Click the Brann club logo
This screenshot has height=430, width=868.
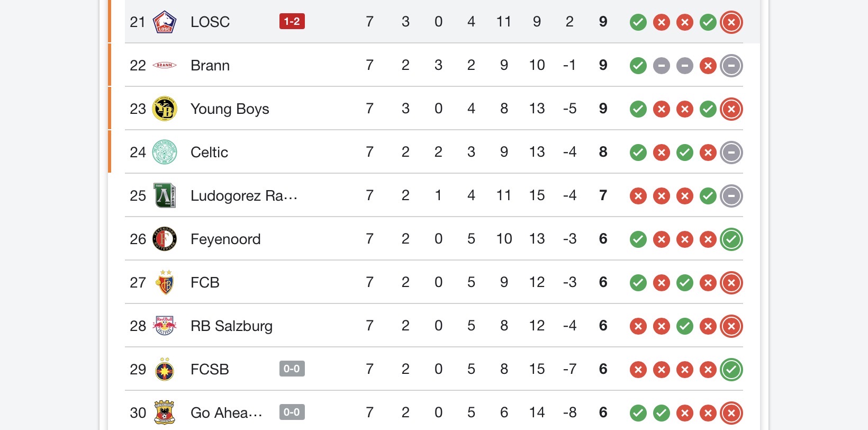[x=164, y=66]
